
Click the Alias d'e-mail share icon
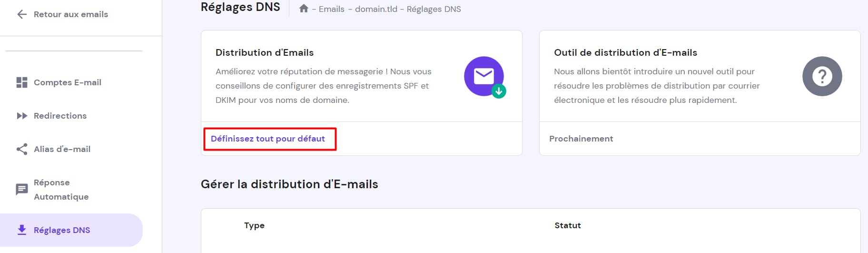point(22,149)
